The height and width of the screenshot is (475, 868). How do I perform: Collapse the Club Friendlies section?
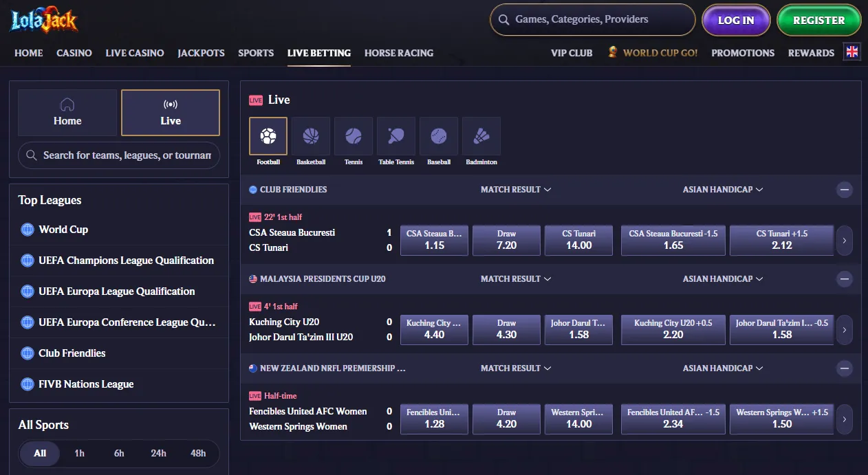click(x=845, y=190)
